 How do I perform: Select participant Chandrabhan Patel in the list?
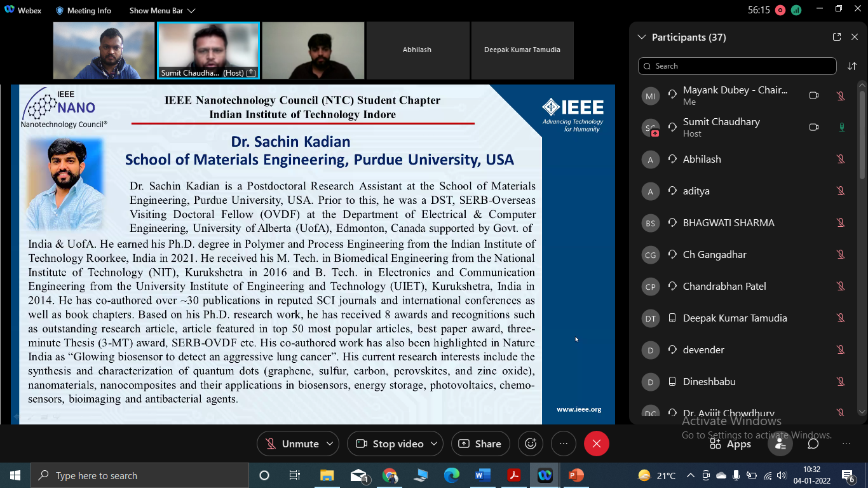[x=745, y=286]
